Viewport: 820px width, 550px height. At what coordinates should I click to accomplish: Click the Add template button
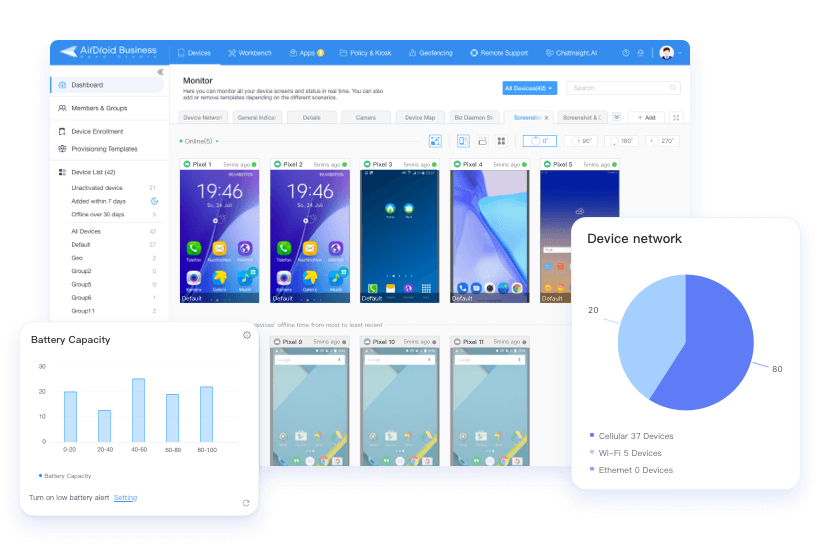pos(645,117)
